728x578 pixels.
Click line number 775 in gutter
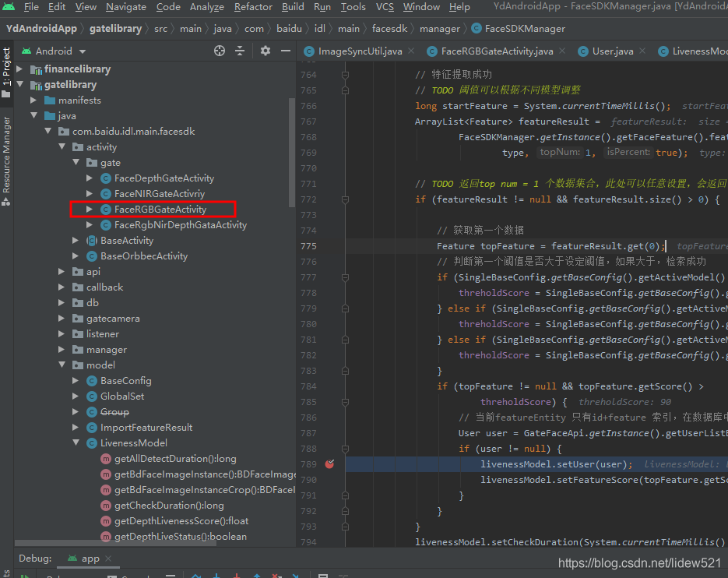click(309, 246)
